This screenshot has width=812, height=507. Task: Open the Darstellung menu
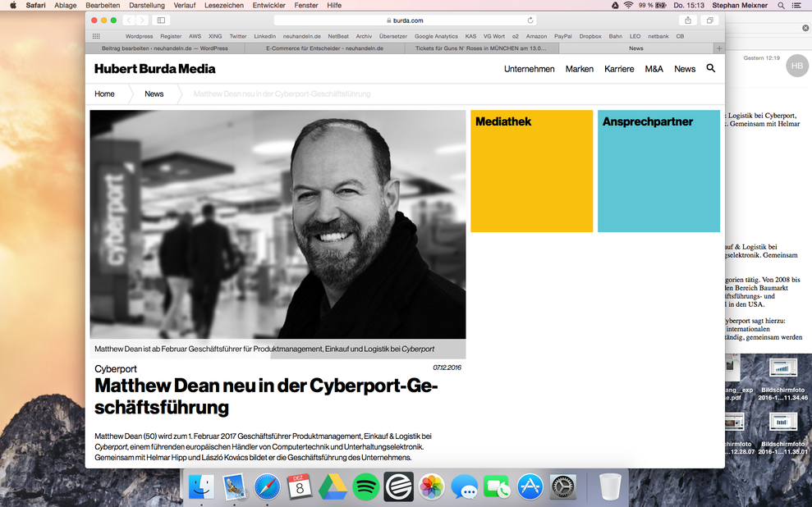click(146, 5)
